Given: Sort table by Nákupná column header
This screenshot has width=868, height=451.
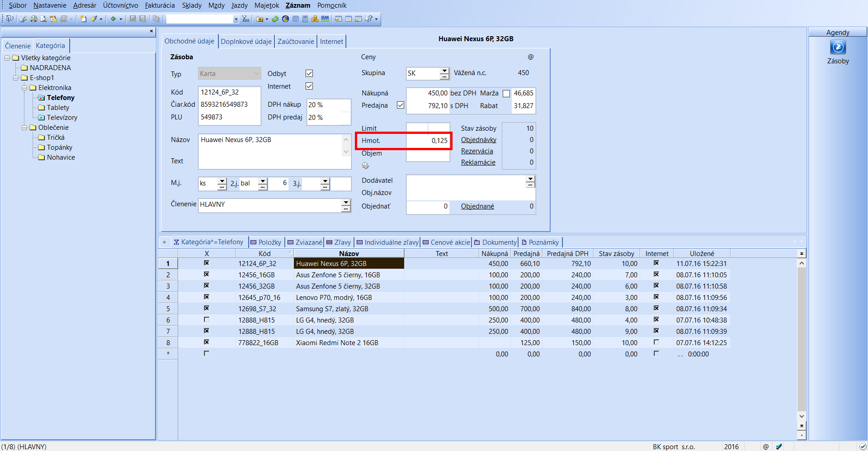Looking at the screenshot, I should click(x=495, y=253).
